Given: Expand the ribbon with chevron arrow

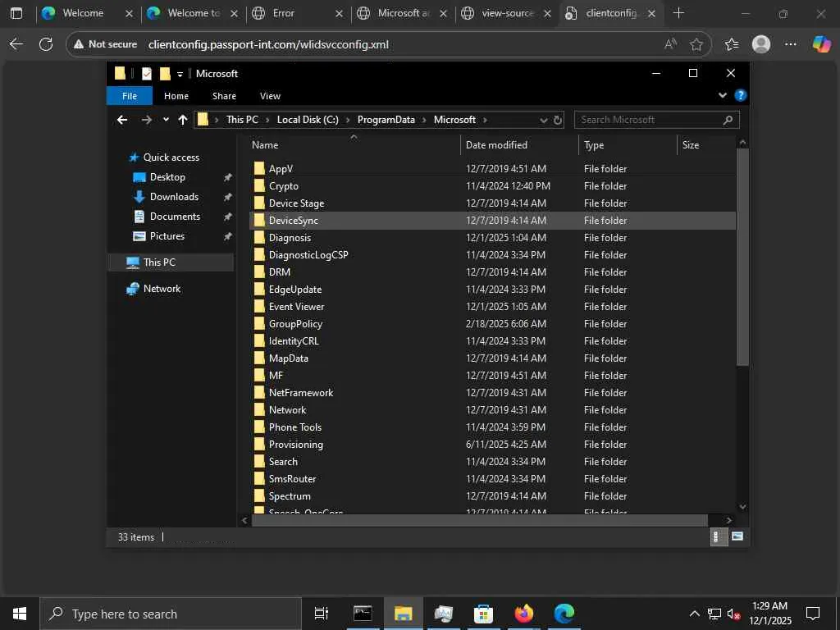Looking at the screenshot, I should [x=722, y=95].
